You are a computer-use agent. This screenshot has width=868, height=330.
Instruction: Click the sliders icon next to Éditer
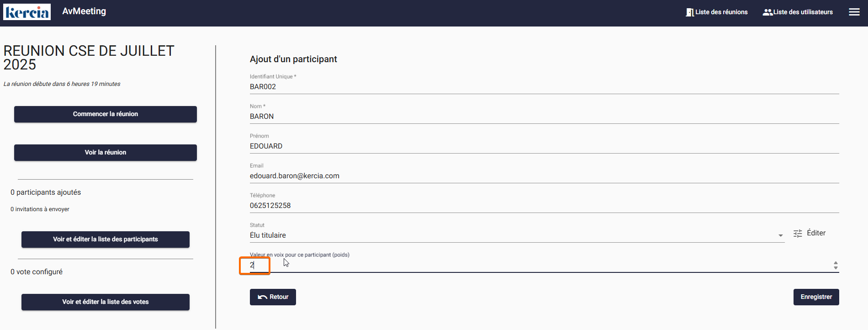click(x=798, y=234)
